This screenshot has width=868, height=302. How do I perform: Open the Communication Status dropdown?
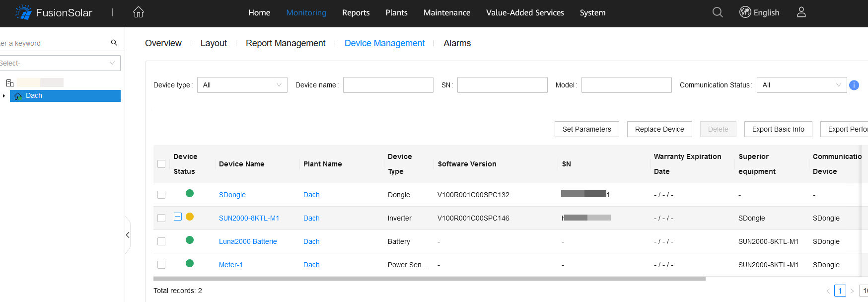click(802, 85)
